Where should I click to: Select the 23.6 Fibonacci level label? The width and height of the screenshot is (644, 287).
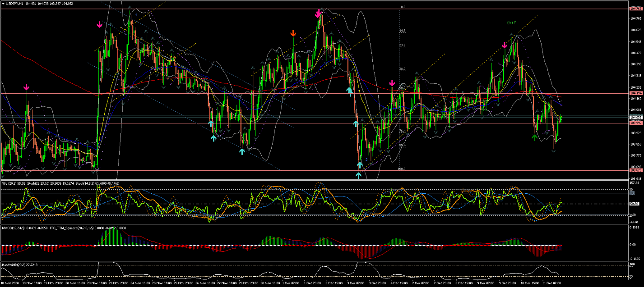[x=402, y=46]
